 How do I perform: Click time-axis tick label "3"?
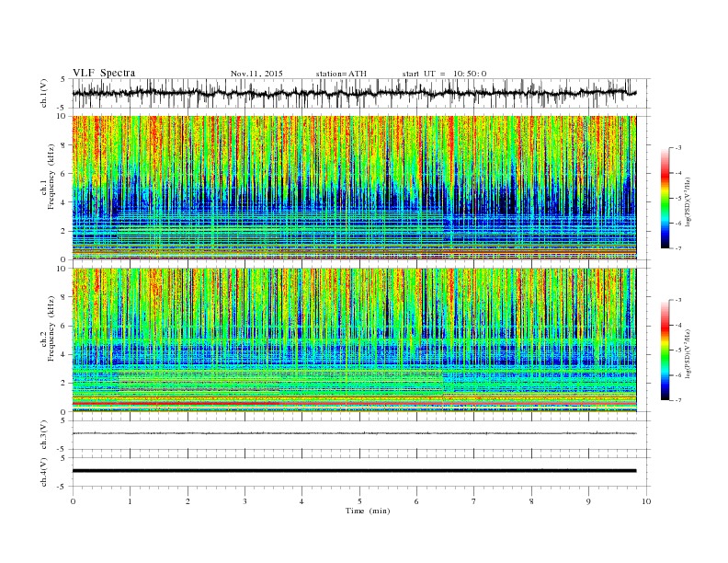point(245,501)
